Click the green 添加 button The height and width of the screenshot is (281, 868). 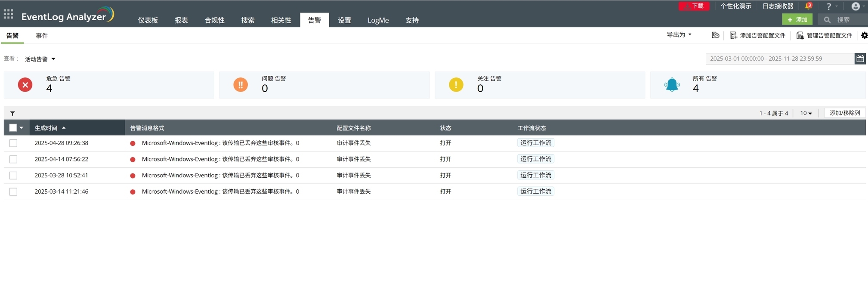797,19
